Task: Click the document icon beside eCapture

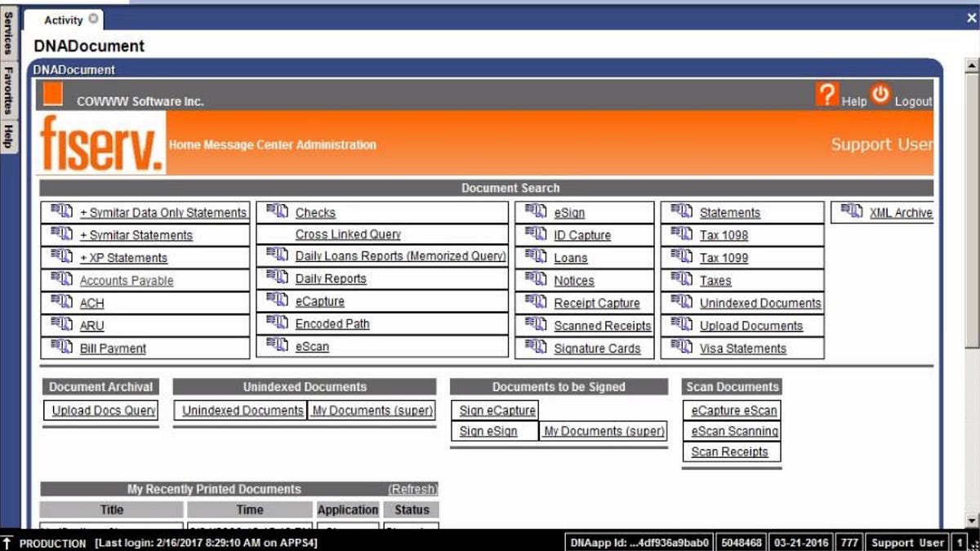Action: 277,300
